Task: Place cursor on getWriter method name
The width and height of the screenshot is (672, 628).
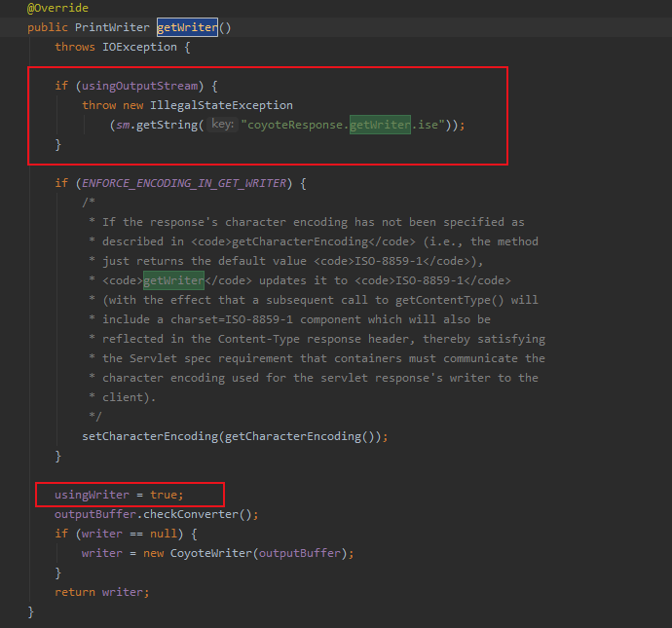Action: coord(187,27)
